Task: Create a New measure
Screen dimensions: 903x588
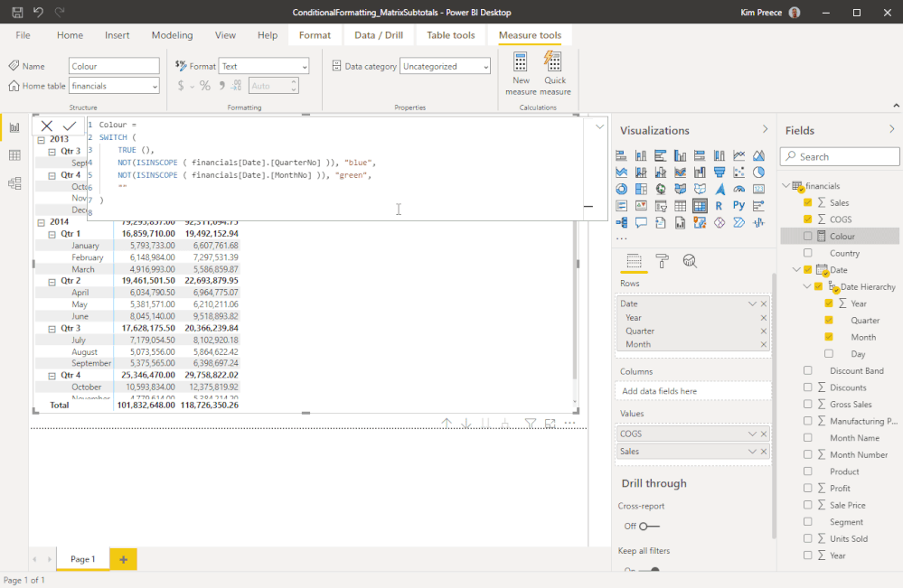Action: [x=521, y=73]
